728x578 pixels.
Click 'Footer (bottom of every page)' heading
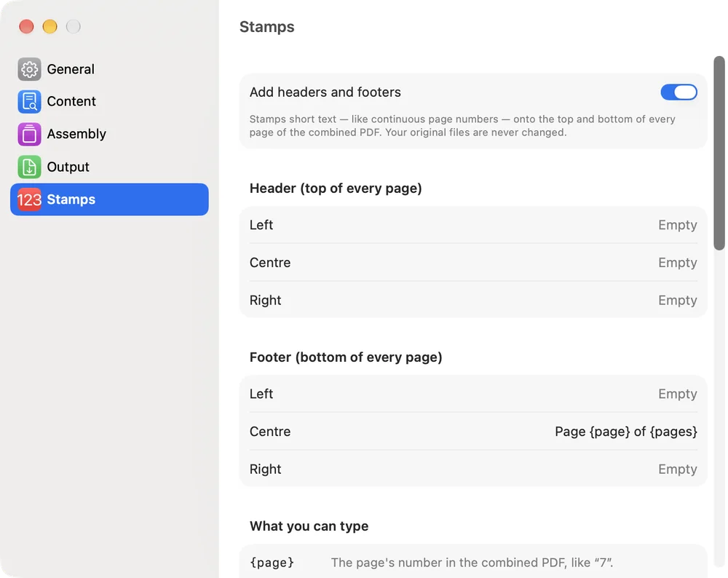click(346, 357)
